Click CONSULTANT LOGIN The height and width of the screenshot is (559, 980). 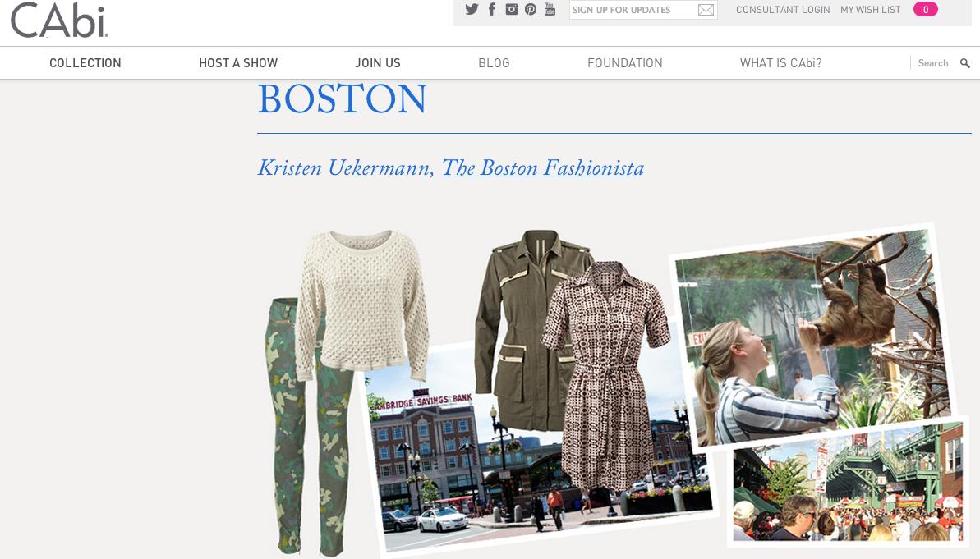(x=782, y=9)
